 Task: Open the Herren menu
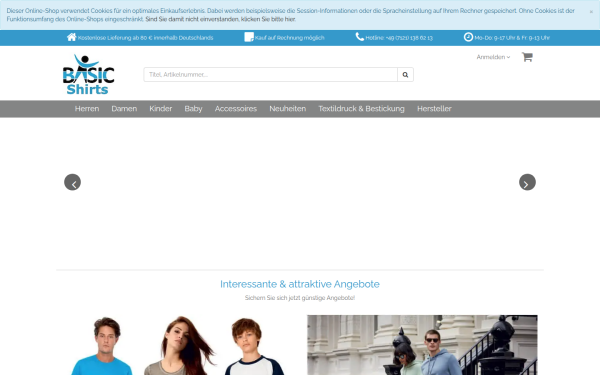[87, 109]
